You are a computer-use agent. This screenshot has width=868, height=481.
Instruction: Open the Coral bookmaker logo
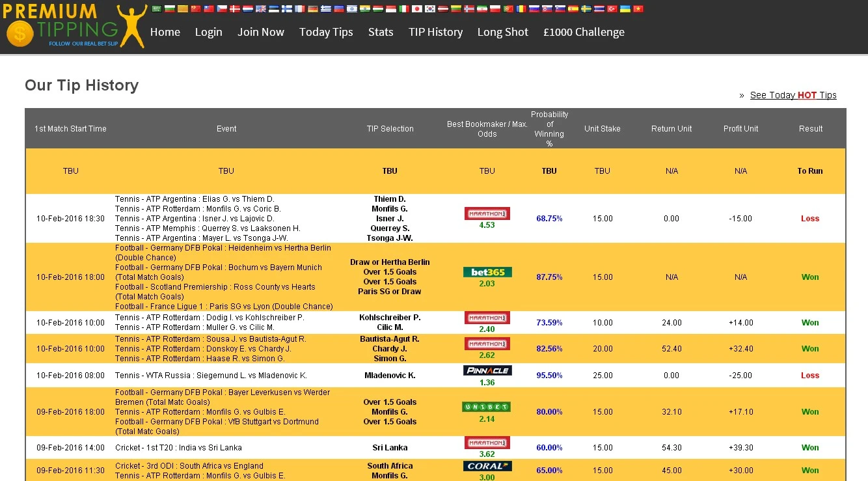(x=487, y=466)
